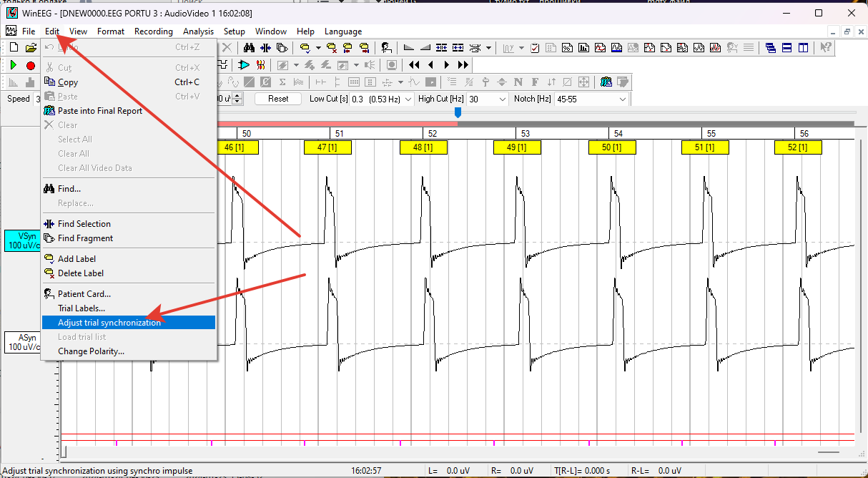Click the tile windows vertically icon
This screenshot has height=478, width=868.
804,48
